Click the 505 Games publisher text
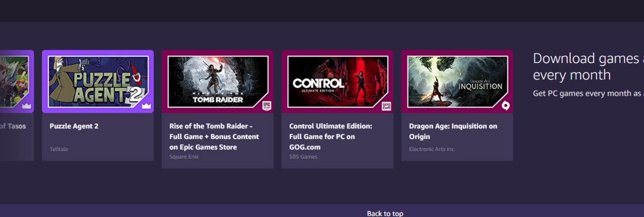 (303, 157)
